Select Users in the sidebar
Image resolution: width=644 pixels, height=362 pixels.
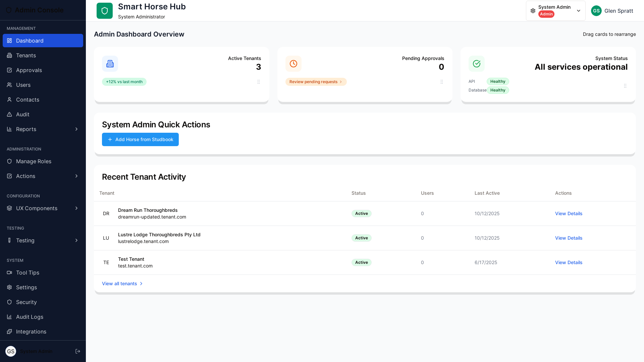click(43, 85)
